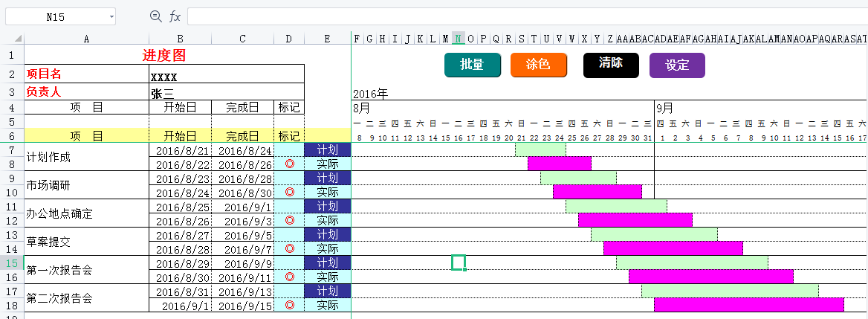Click completion date cell 2016/9/15
The image size is (868, 319).
pyautogui.click(x=242, y=305)
